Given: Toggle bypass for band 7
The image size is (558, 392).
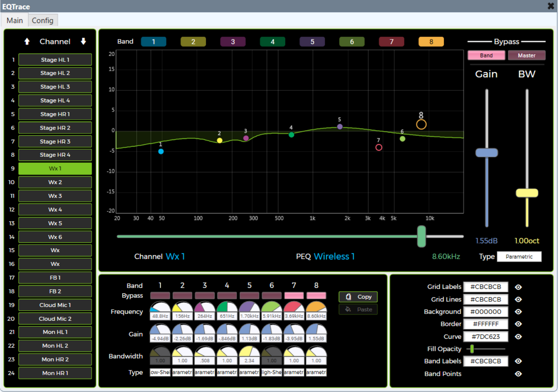Looking at the screenshot, I should 294,296.
